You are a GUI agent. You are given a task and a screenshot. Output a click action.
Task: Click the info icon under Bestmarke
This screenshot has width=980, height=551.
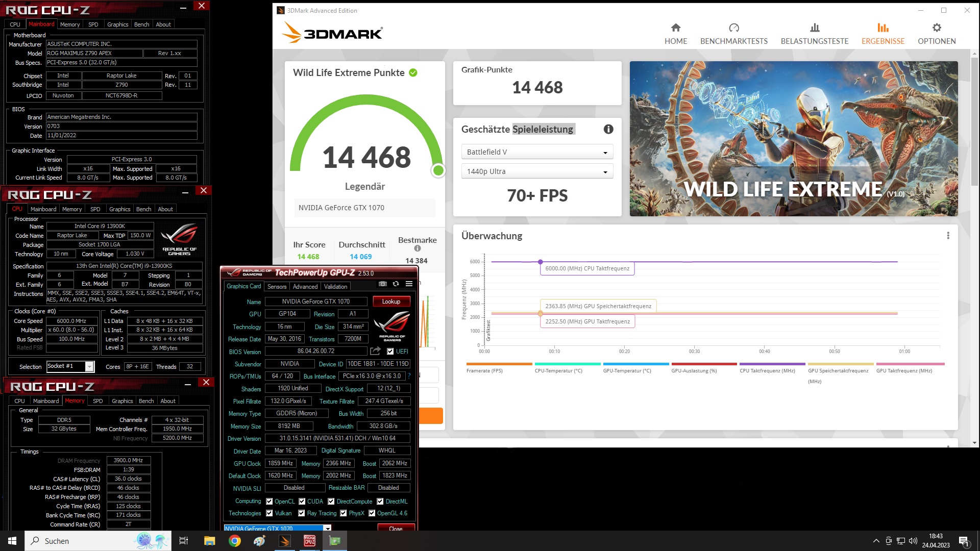(x=418, y=248)
